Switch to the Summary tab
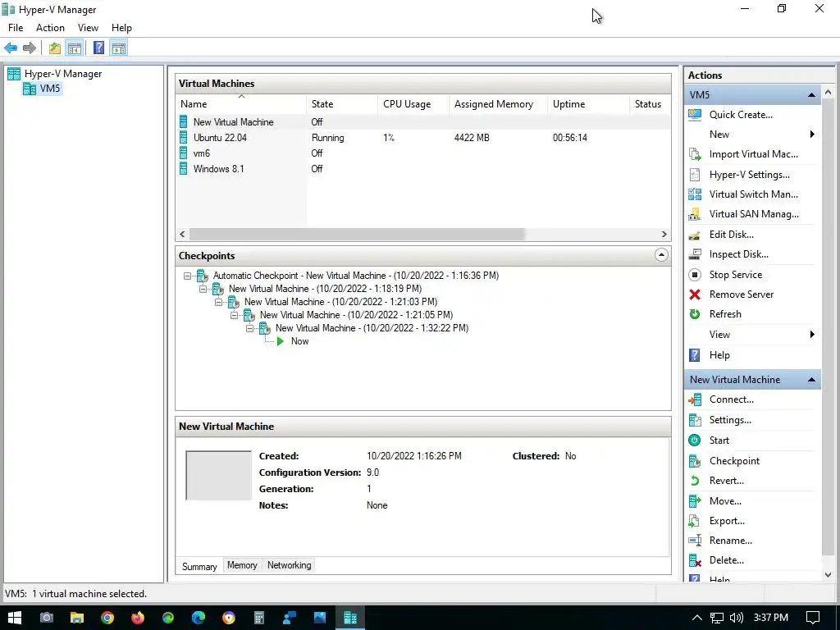840x630 pixels. (199, 566)
